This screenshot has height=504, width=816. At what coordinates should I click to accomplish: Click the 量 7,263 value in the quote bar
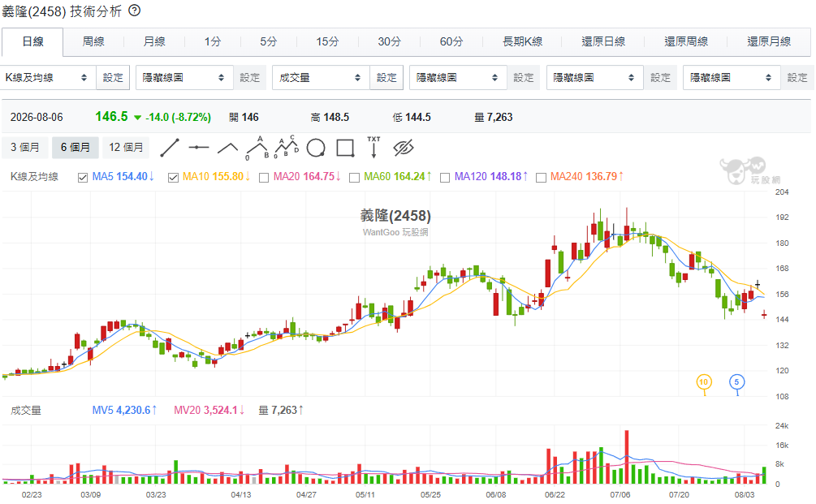click(494, 117)
